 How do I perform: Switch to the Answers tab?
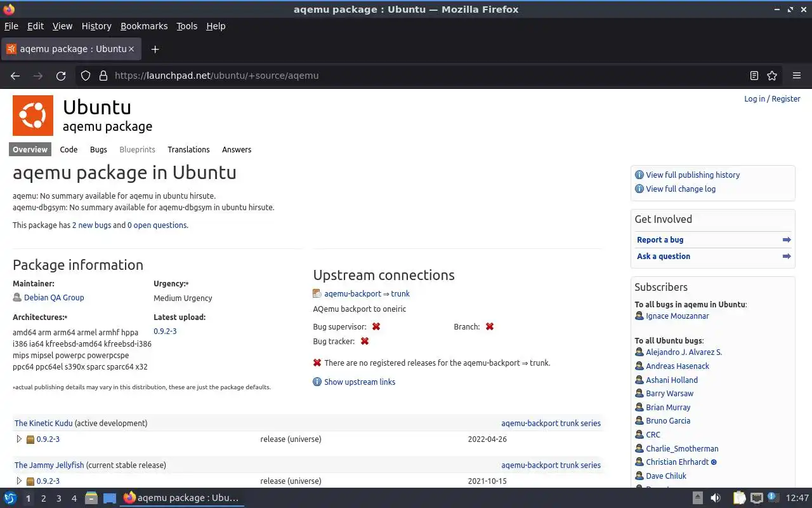coord(237,149)
